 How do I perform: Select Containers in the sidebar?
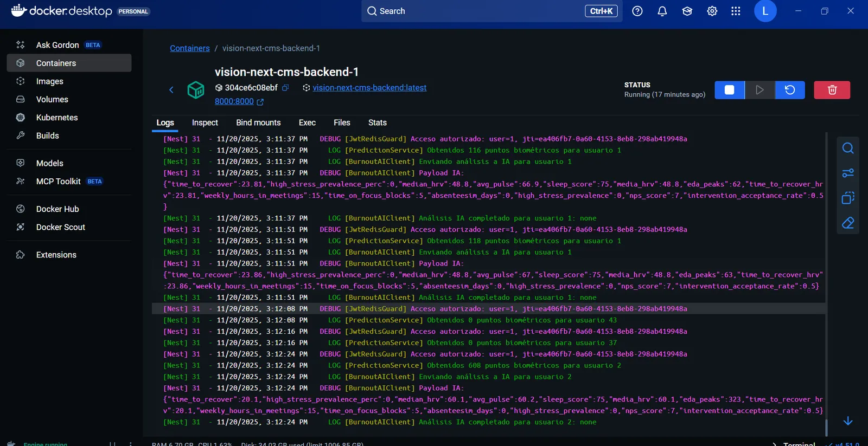coord(69,63)
